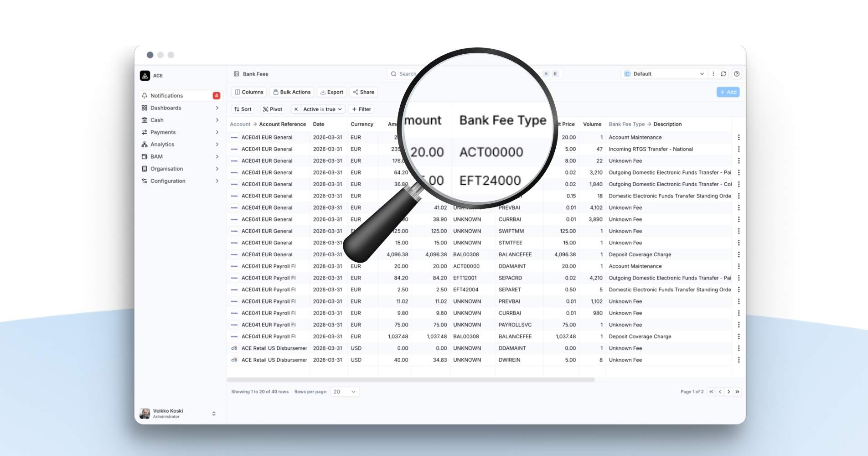Open row menu for SEPARET row
868x456 pixels.
(x=739, y=290)
